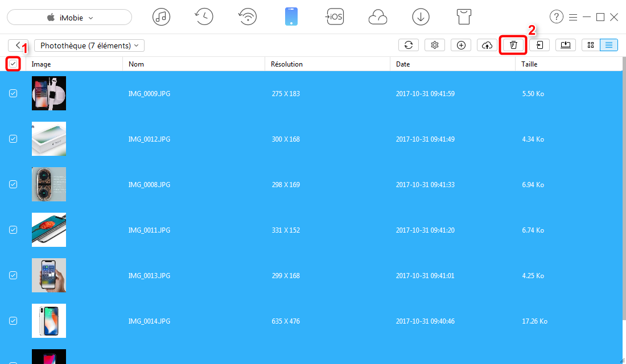
Task: Sort by the Résolution column header
Action: 327,64
